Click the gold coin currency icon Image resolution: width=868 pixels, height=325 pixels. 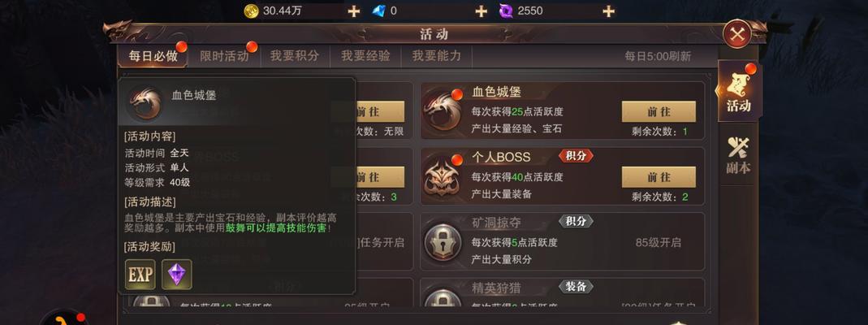[252, 11]
